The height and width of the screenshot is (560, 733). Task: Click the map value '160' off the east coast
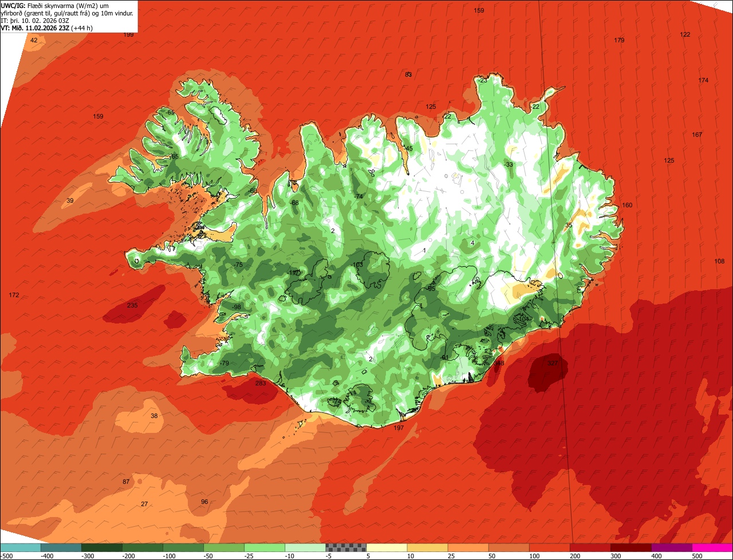click(627, 205)
